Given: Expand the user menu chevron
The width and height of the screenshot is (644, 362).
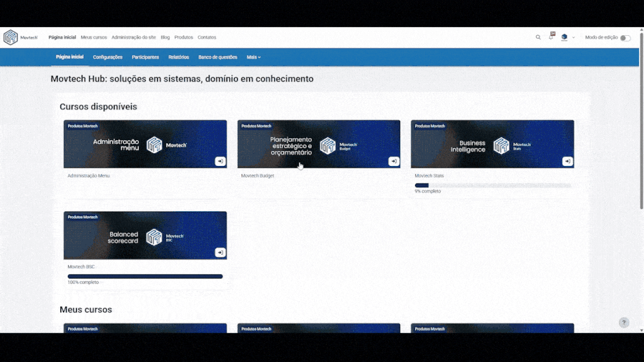Looking at the screenshot, I should (574, 38).
